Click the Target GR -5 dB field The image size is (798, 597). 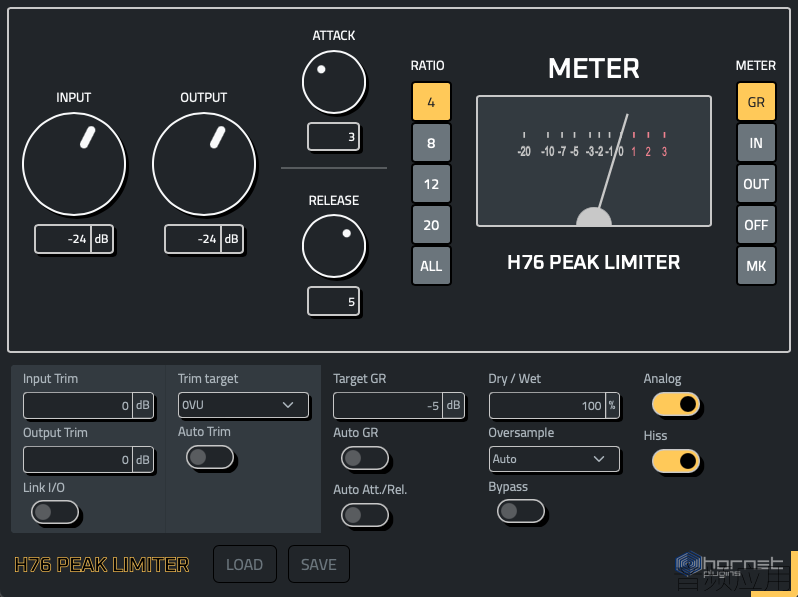pos(398,406)
